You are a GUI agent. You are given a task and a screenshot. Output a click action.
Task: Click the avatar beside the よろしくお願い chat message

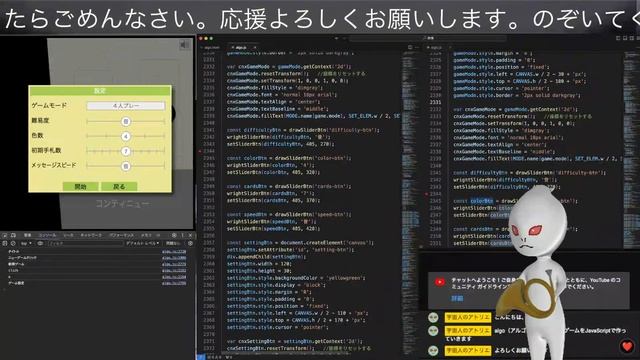tap(433, 350)
